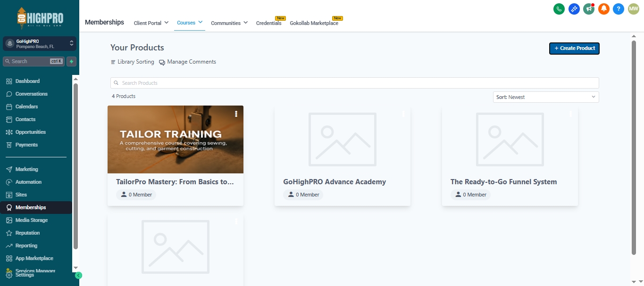Click the sidebar scrollbar up arrow
This screenshot has height=286, width=644.
click(75, 79)
